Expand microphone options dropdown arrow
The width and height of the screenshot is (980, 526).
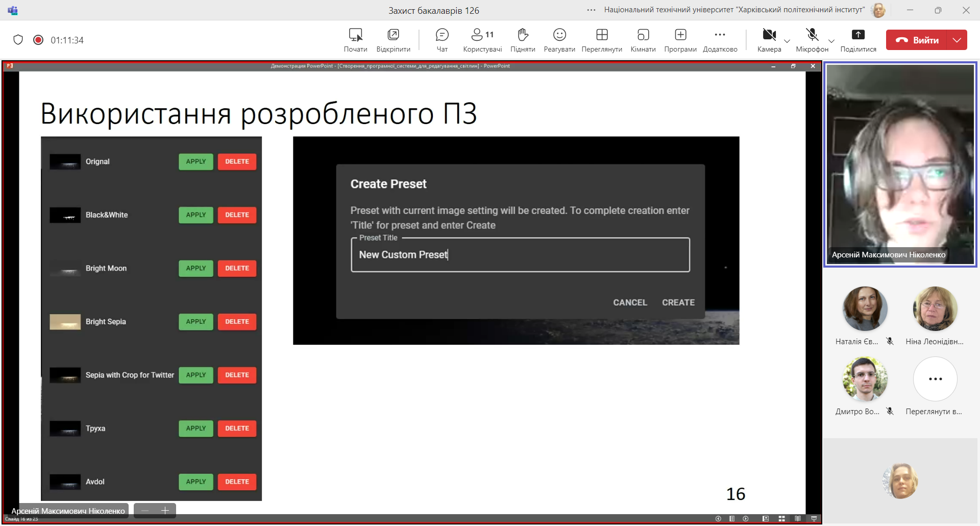(x=831, y=41)
